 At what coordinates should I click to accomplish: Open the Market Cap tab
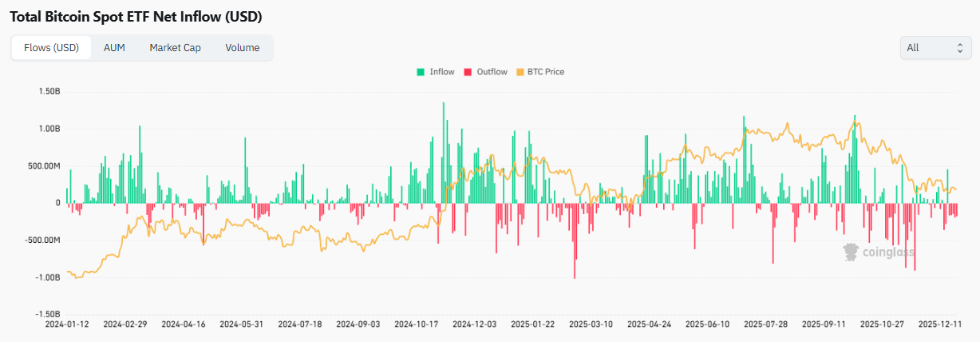(175, 48)
